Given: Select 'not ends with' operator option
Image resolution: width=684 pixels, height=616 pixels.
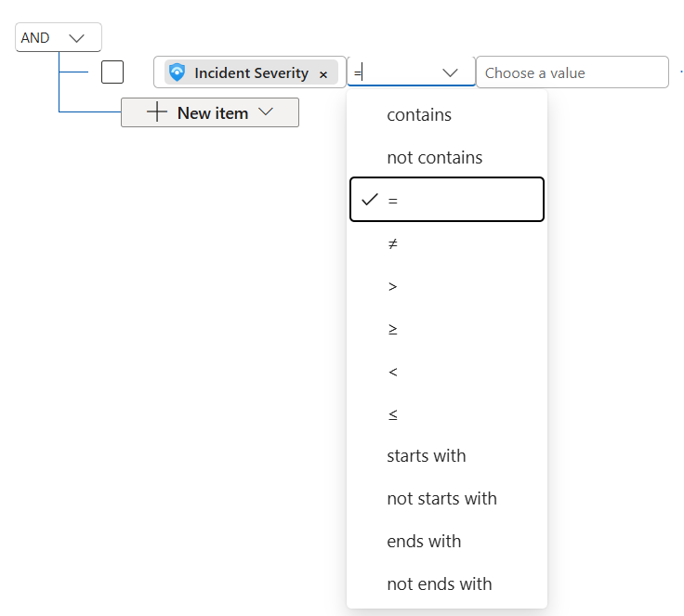Looking at the screenshot, I should point(439,584).
